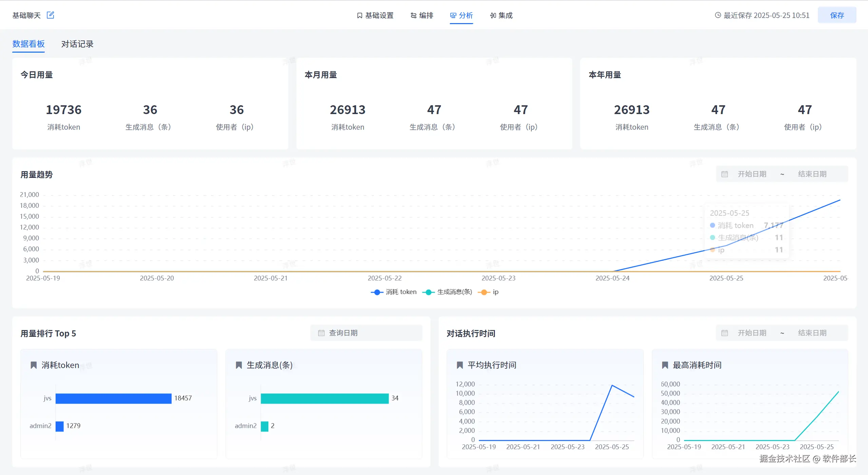Viewport: 868px width, 475px height.
Task: Click bookmark icon next to 消耗token ranking
Action: coord(34,365)
